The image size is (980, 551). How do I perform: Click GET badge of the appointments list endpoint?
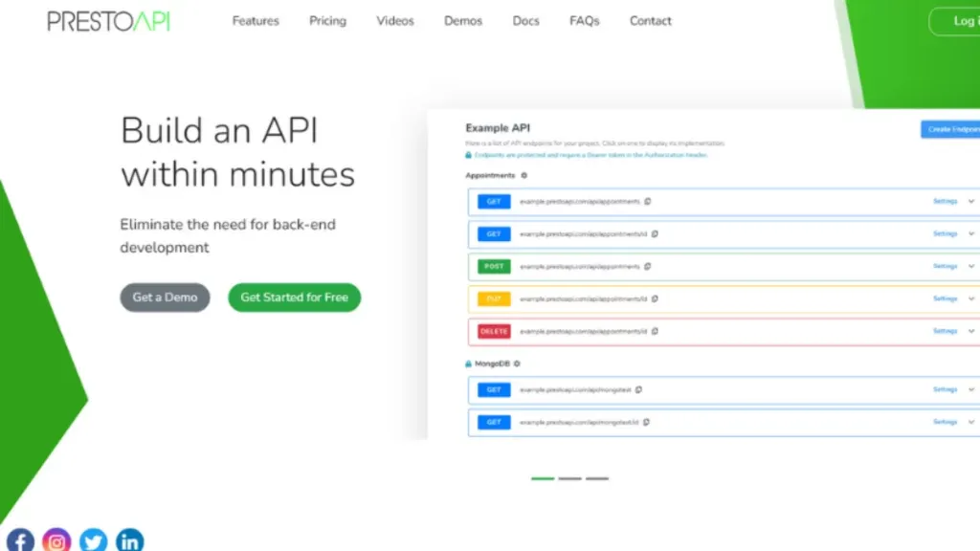click(x=494, y=202)
